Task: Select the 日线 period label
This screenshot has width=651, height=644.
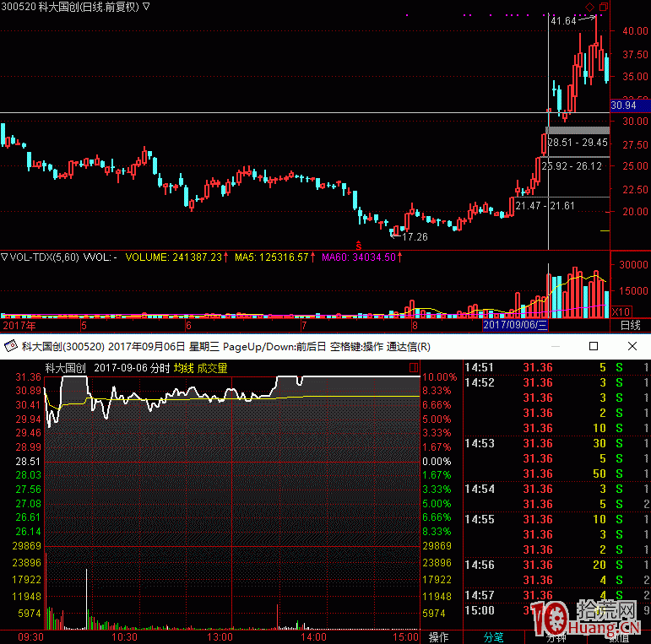Action: 630,325
